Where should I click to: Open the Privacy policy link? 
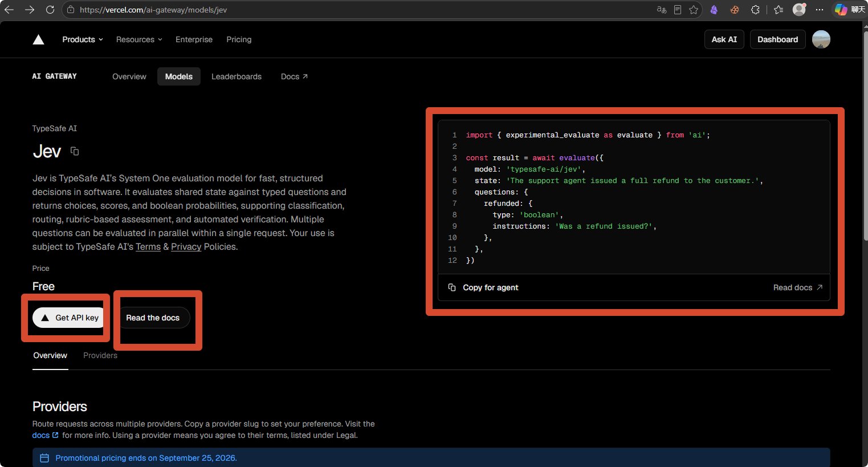[x=186, y=247]
